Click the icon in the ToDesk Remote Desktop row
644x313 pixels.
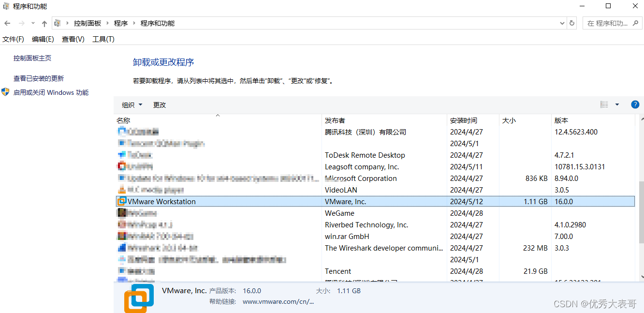(x=122, y=155)
